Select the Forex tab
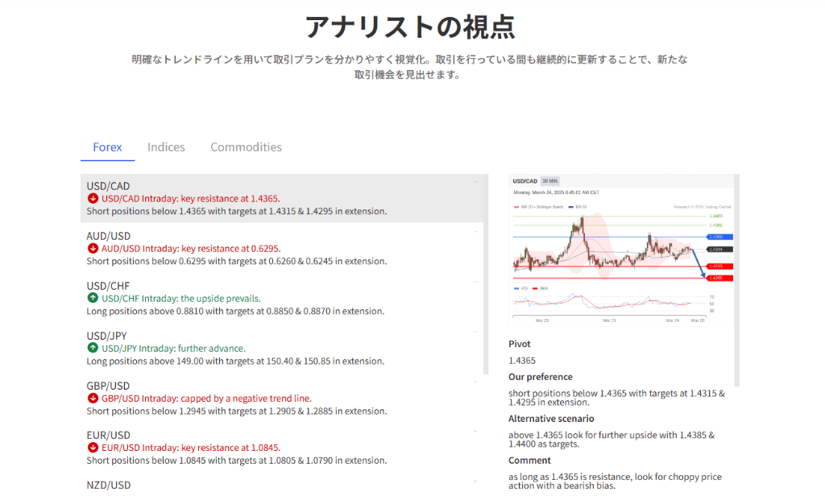Image resolution: width=825 pixels, height=504 pixels. (107, 147)
